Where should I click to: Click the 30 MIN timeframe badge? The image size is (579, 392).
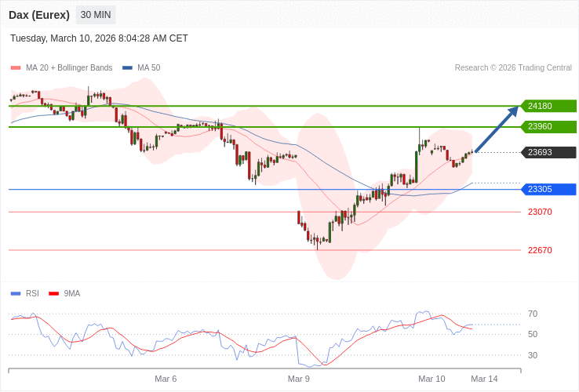pos(96,15)
